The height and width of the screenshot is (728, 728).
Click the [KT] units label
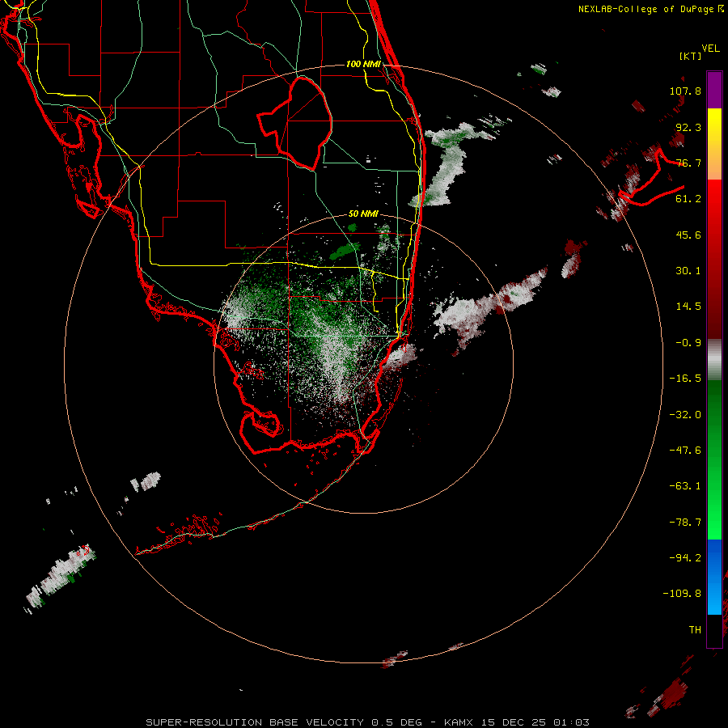coord(691,56)
